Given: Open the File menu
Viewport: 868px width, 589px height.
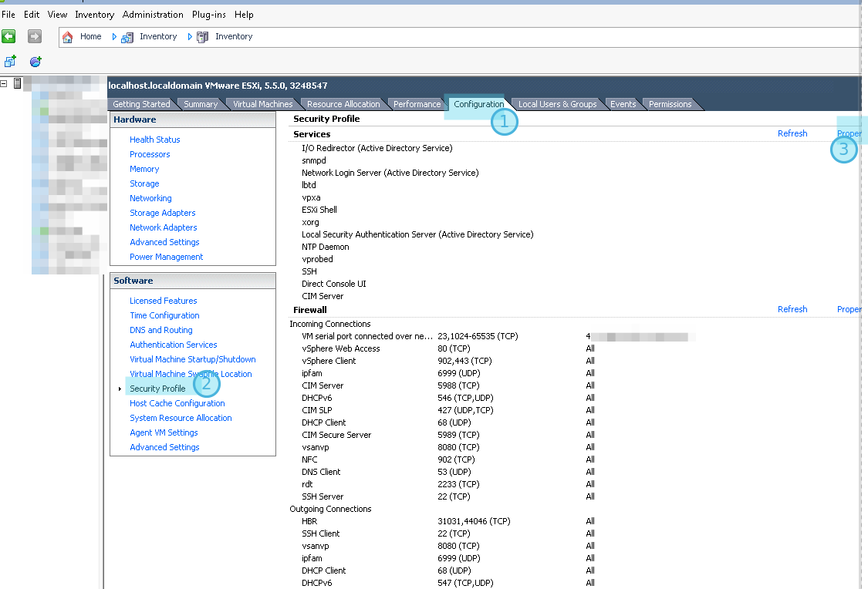Looking at the screenshot, I should (8, 15).
